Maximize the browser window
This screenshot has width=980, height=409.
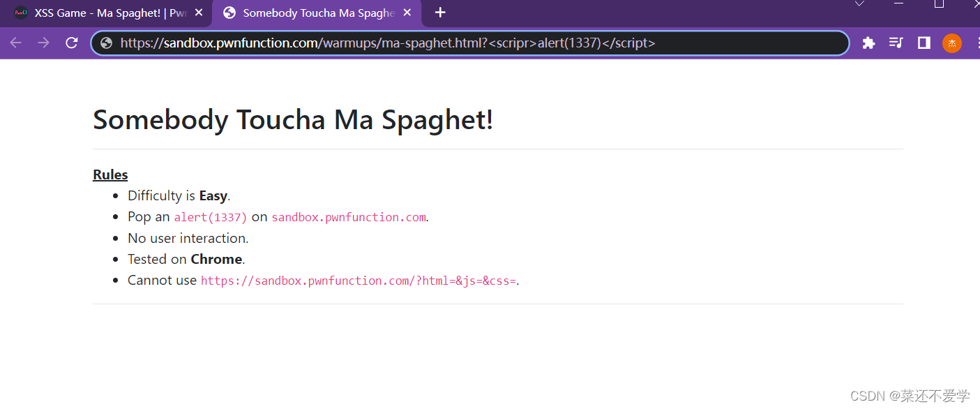point(940,3)
